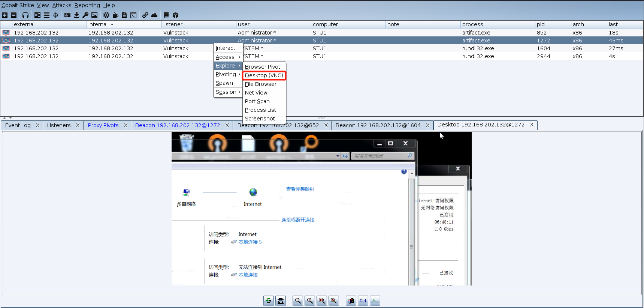Click the cloud manage web server icon
The image size is (644, 308).
[154, 15]
